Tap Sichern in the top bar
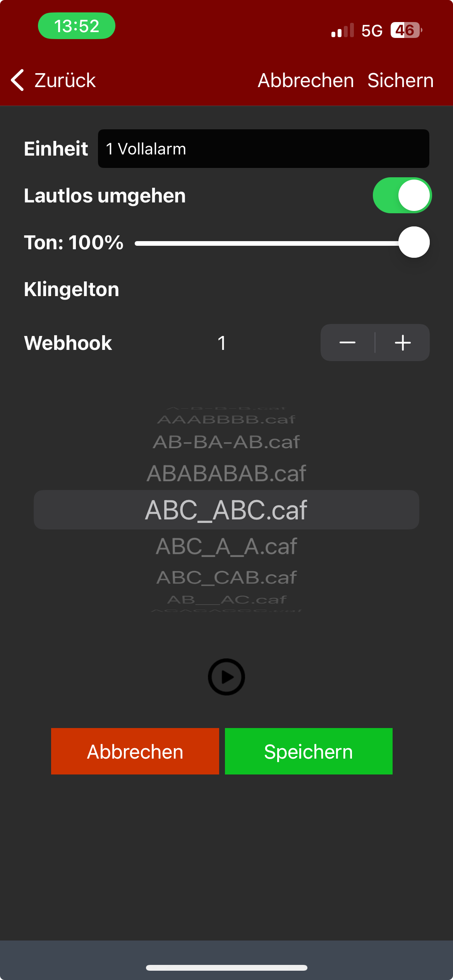 [401, 80]
